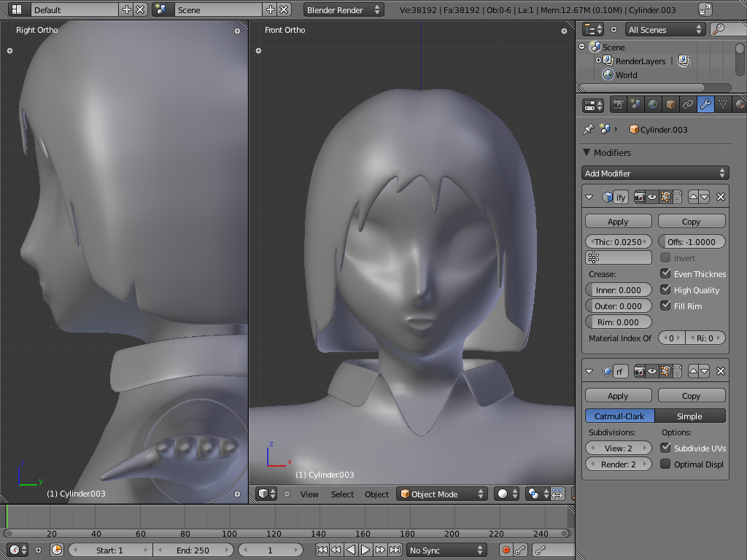The image size is (747, 560).
Task: Click the record auto-keyframe button
Action: pos(506,550)
